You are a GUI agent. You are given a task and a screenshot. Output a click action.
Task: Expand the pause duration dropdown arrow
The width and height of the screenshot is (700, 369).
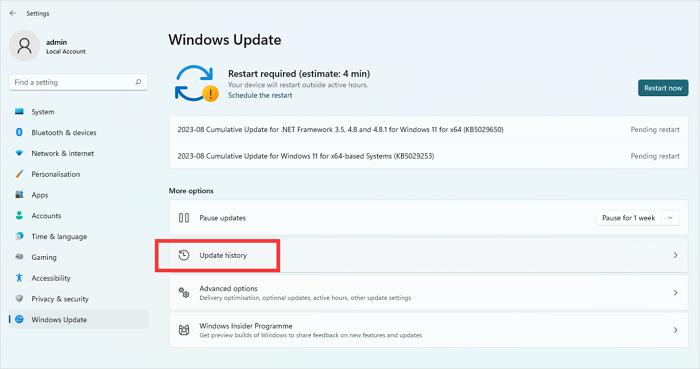tap(670, 218)
